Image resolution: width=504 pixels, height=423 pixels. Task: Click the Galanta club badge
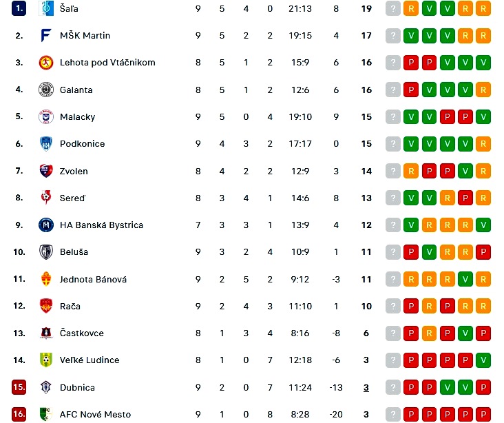[x=46, y=90]
